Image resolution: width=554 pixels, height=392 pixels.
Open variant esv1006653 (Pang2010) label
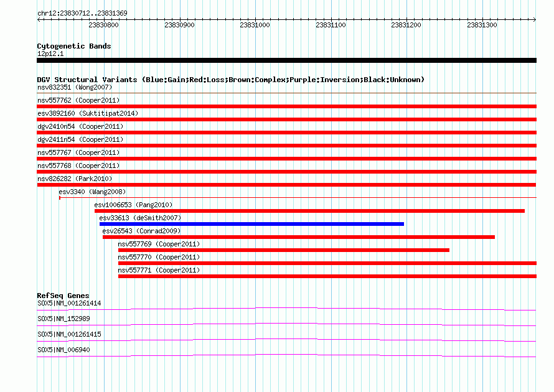pyautogui.click(x=133, y=205)
